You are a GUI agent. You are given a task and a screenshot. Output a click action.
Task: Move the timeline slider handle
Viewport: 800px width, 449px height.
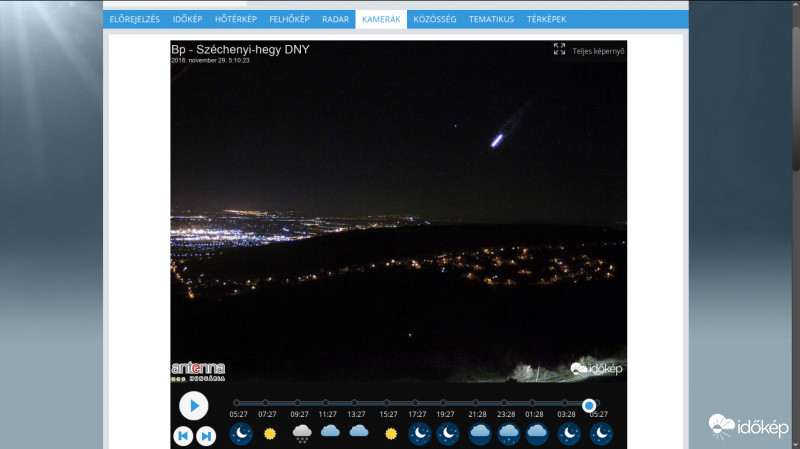coord(589,405)
